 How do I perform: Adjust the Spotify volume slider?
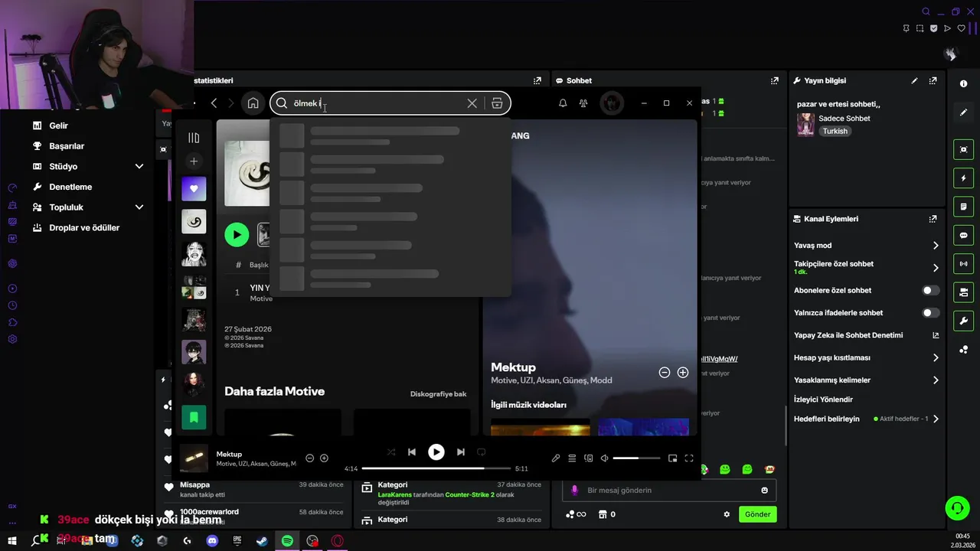[x=636, y=458]
